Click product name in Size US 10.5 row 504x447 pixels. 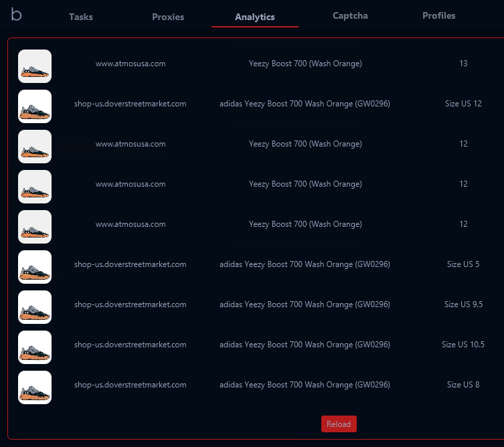[305, 345]
